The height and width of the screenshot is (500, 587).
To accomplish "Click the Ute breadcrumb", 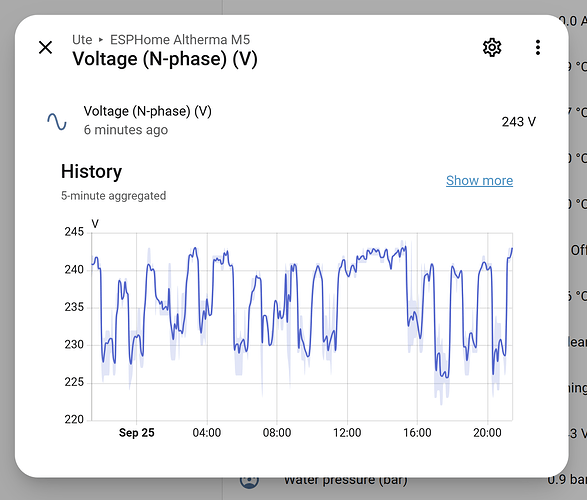I will tap(82, 40).
